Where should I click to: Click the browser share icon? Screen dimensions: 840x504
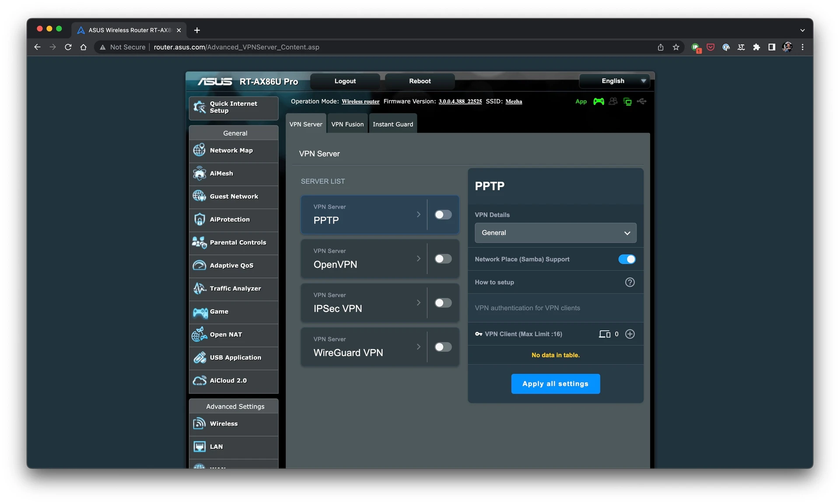[661, 47]
